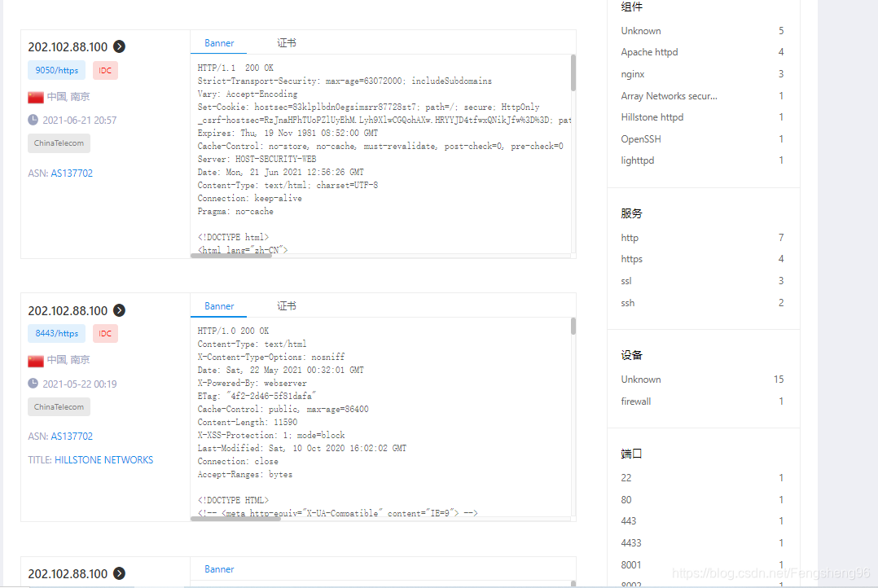Screen dimensions: 878x588
Task: Click the 9050/https port tag
Action: [x=56, y=71]
